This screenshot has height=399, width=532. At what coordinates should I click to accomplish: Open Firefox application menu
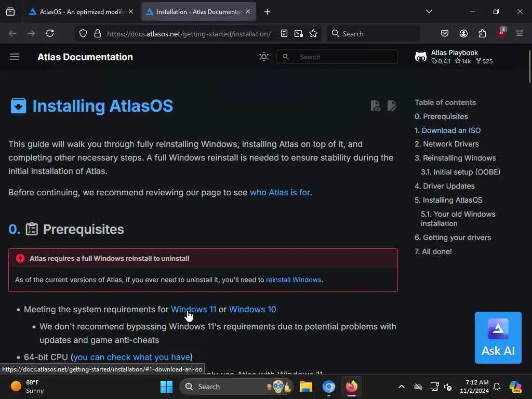[520, 33]
